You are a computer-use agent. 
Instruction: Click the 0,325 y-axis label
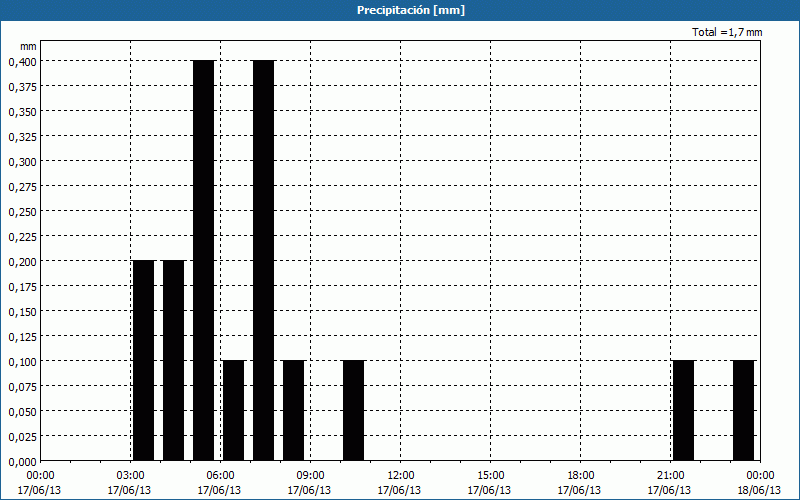(x=22, y=137)
